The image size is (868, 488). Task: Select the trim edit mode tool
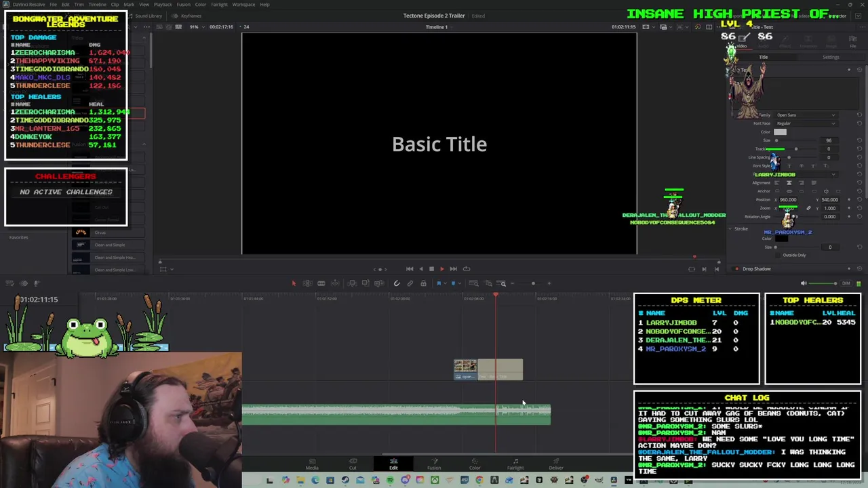pyautogui.click(x=308, y=283)
